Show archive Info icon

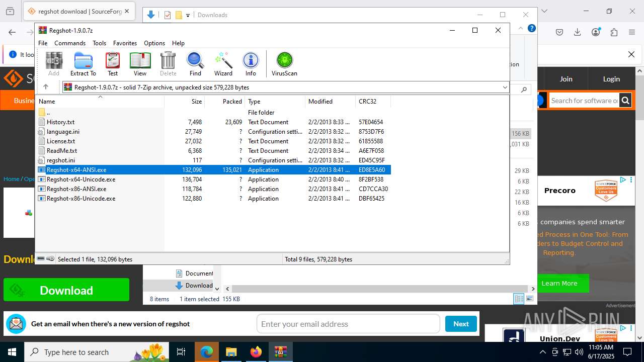pos(251,64)
